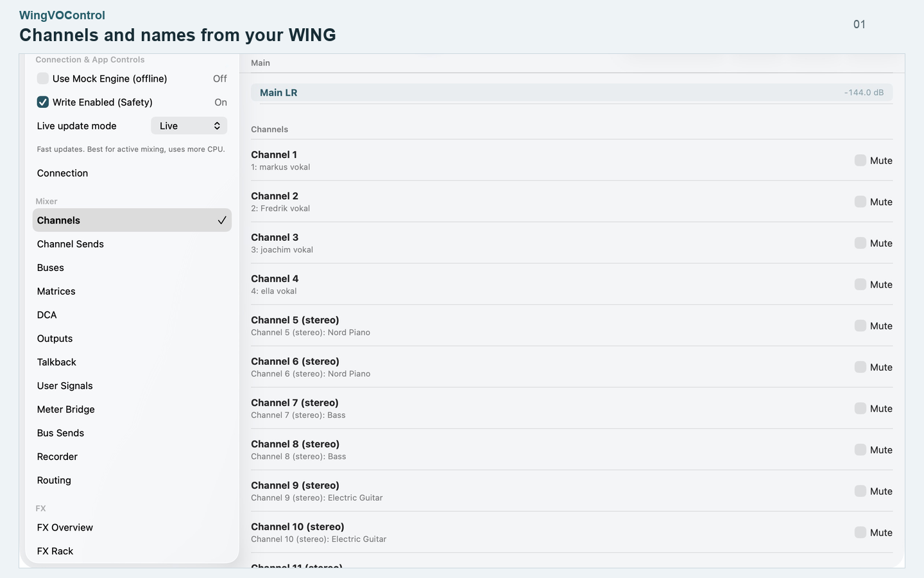Go to the Routing page

(132, 480)
